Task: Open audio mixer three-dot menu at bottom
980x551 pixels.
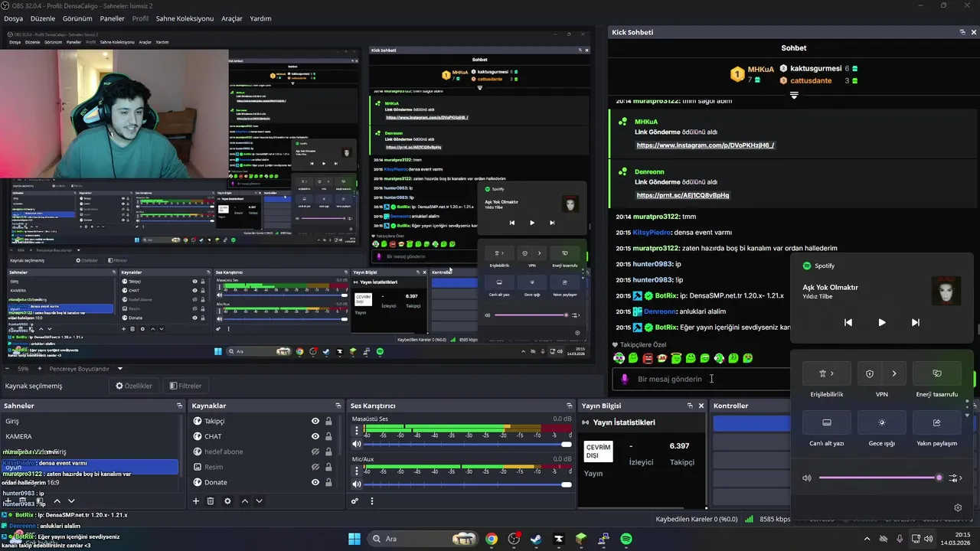Action: [372, 501]
